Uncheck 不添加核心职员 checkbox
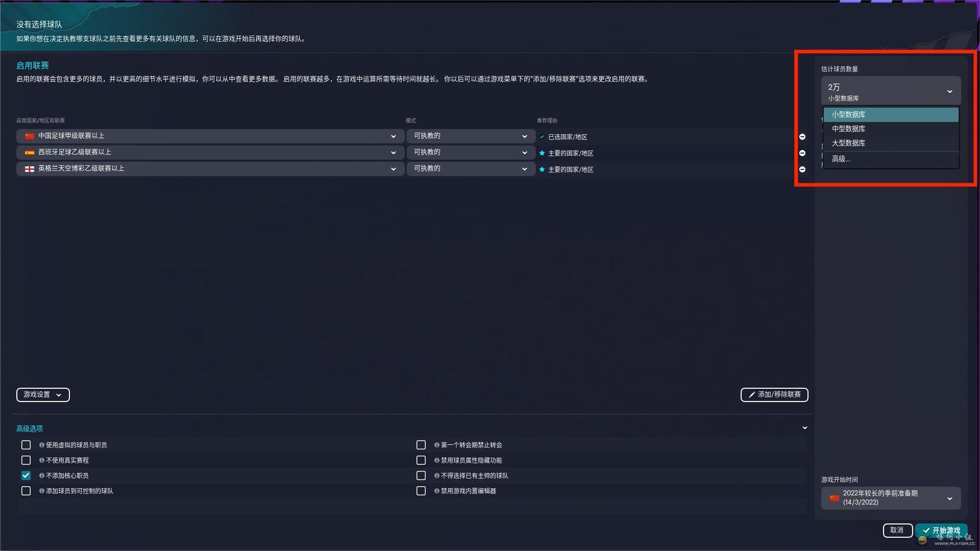Viewport: 980px width, 551px height. pos(26,475)
